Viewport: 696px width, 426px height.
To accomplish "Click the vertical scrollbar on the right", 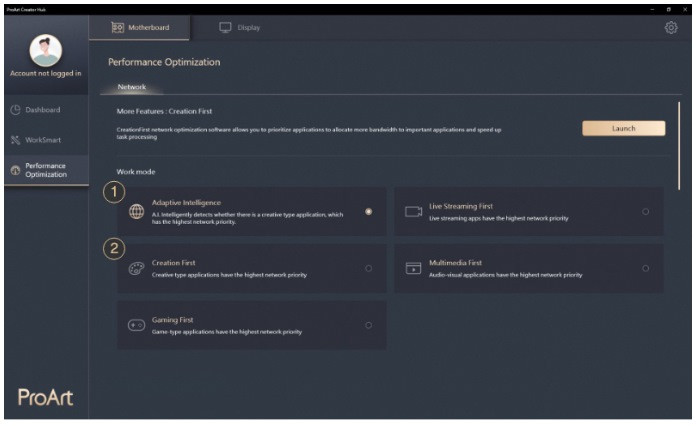I will pos(679,146).
